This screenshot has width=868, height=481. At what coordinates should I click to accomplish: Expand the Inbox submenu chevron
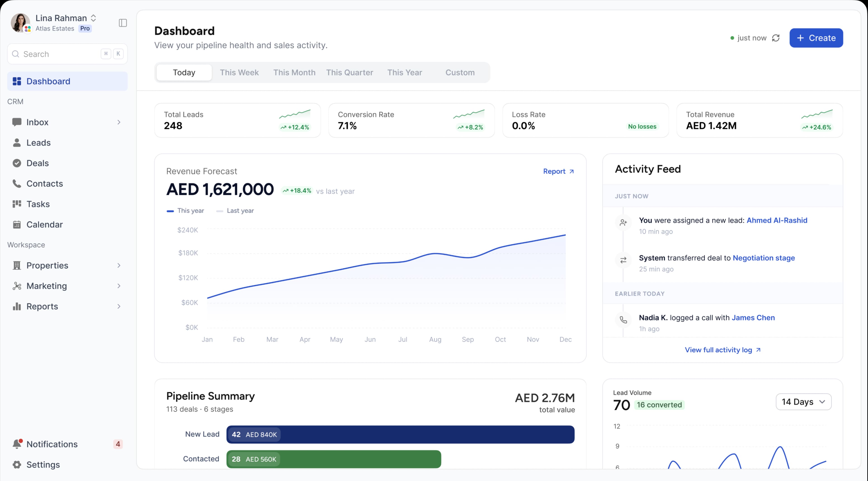tap(119, 122)
